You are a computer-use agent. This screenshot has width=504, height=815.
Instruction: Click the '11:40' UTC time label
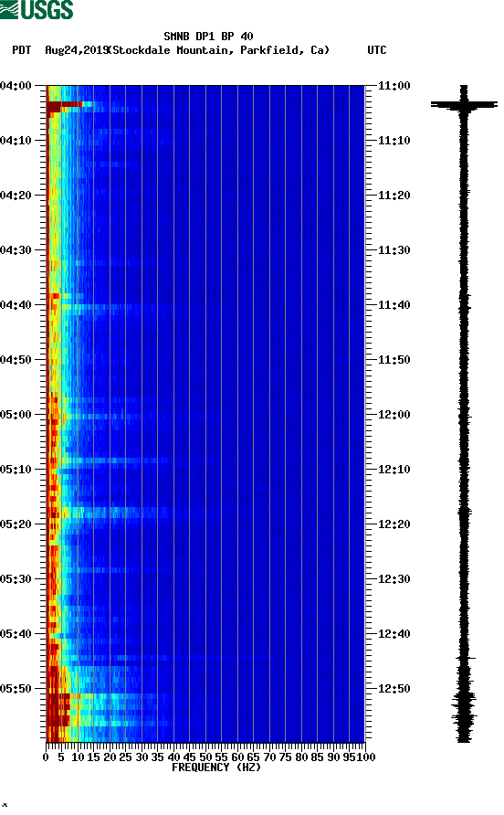[x=394, y=305]
